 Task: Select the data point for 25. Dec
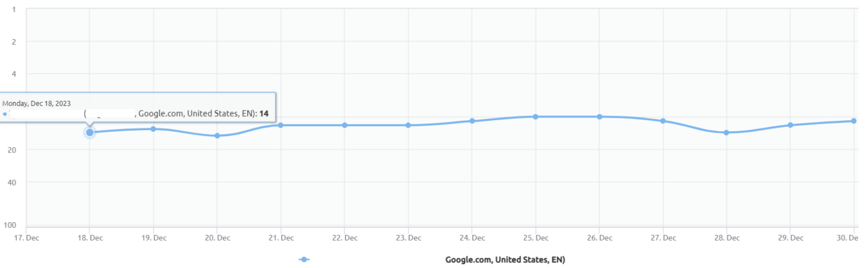pos(535,117)
